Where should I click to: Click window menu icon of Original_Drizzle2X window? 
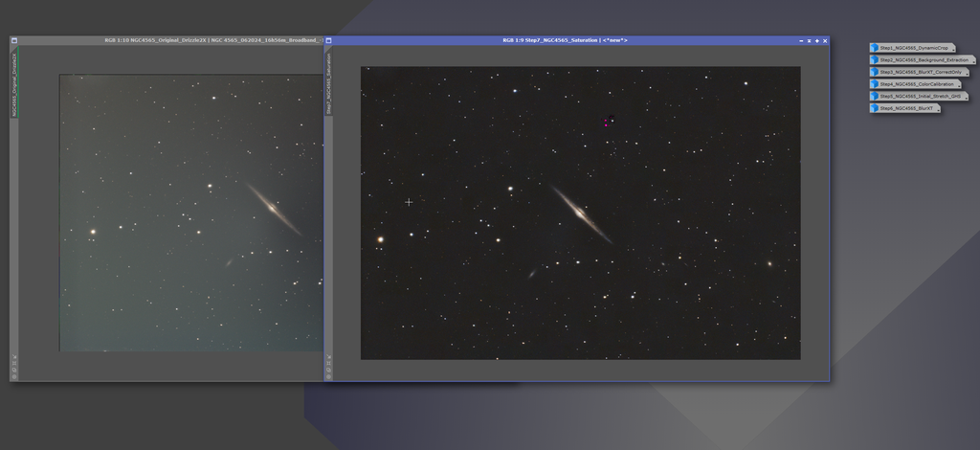point(14,40)
